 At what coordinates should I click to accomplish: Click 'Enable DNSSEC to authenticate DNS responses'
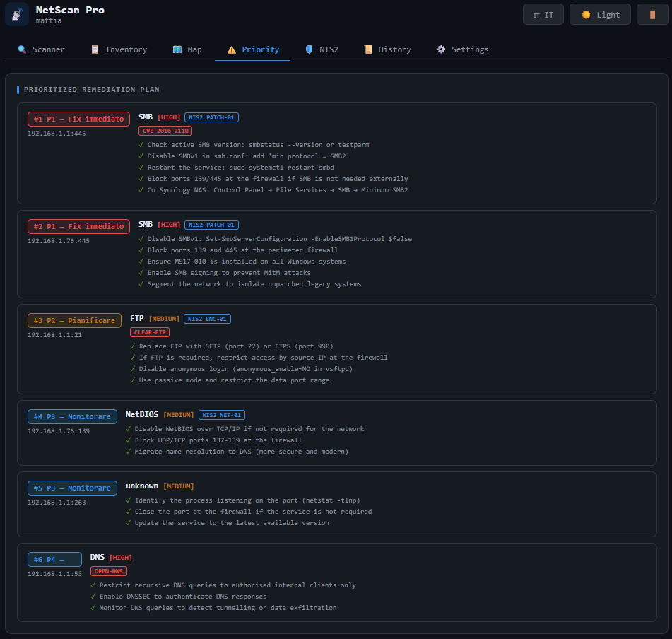point(183,597)
